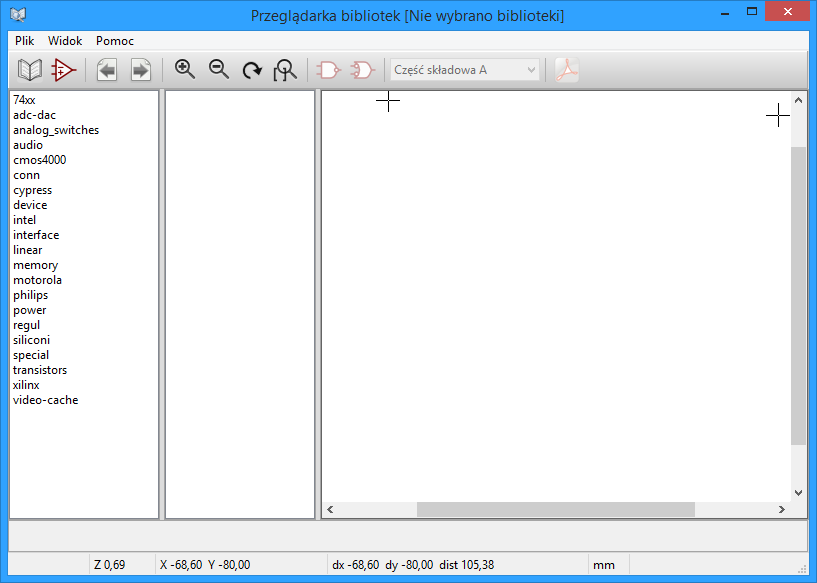Viewport: 817px width, 583px height.
Task: Click the canvas vertical scroll down arrow
Action: point(798,492)
